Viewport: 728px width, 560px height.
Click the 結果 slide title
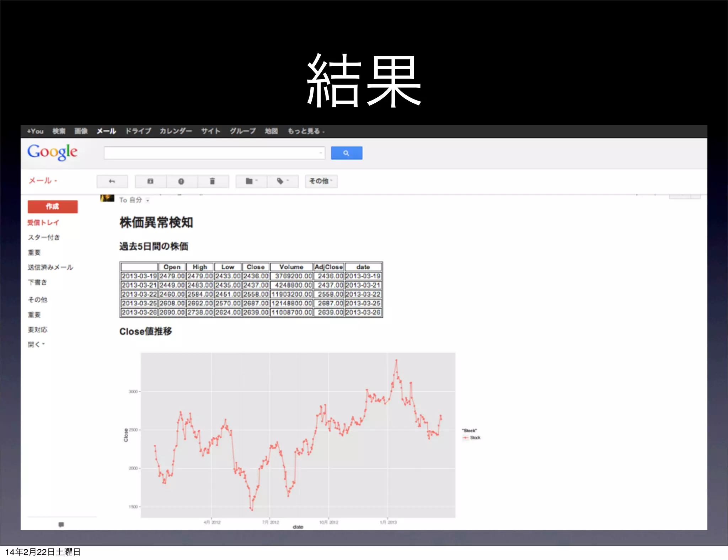pos(364,81)
